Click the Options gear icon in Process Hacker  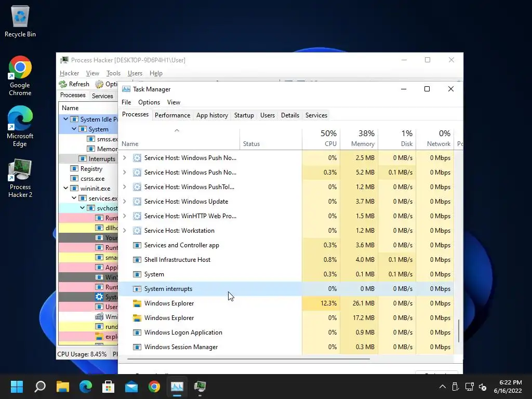(99, 84)
